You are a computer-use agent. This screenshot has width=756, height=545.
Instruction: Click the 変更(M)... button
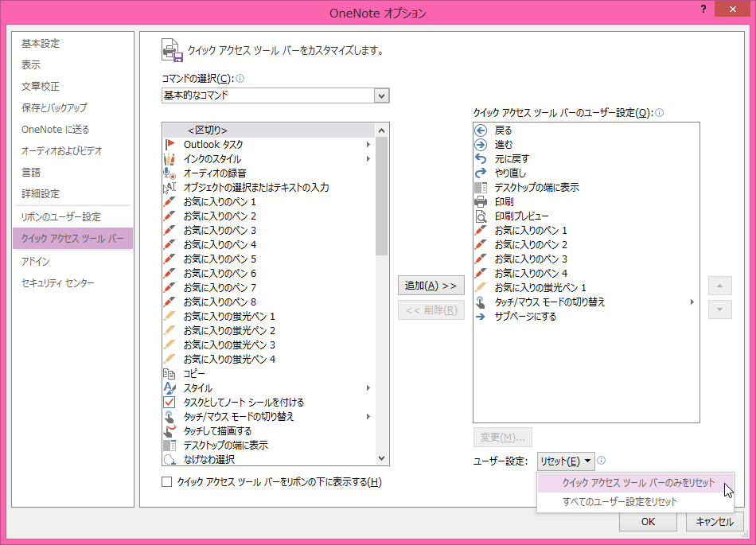pos(502,437)
